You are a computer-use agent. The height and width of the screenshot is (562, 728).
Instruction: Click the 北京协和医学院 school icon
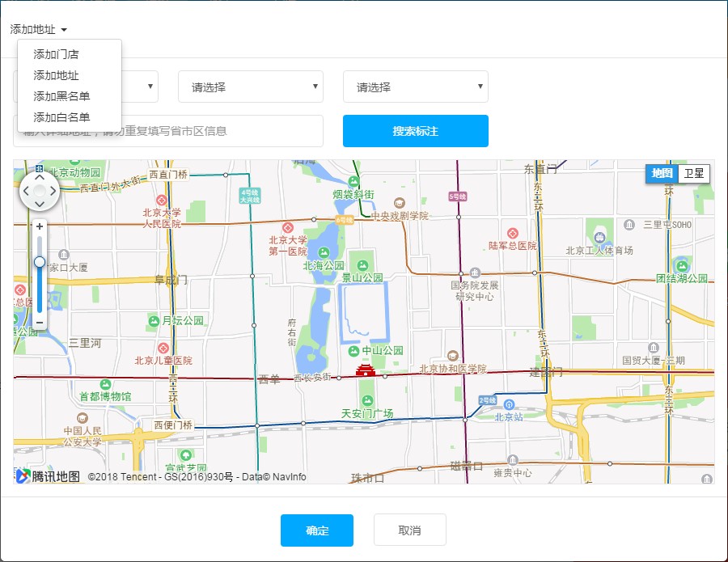point(453,356)
